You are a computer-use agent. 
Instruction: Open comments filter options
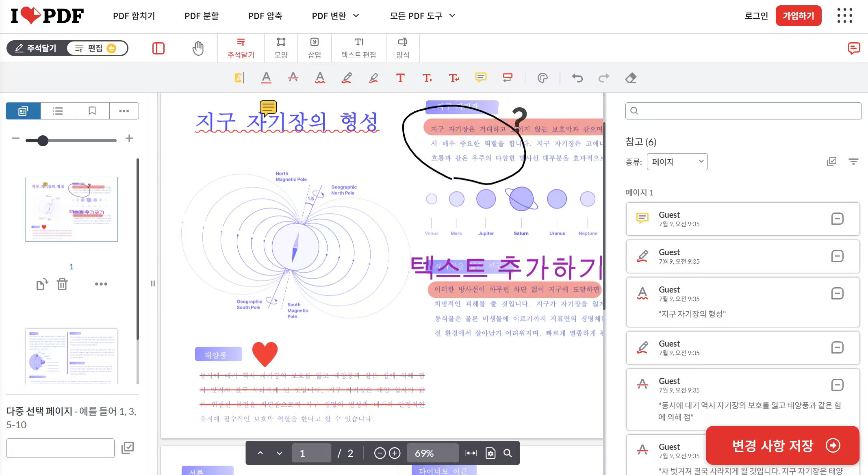853,162
